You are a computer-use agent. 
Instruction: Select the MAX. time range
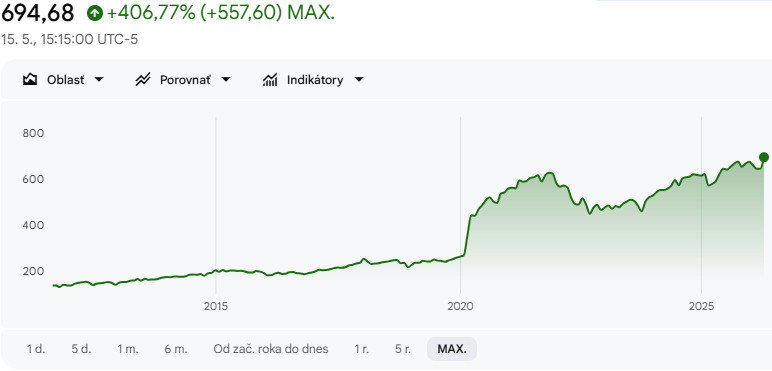452,349
